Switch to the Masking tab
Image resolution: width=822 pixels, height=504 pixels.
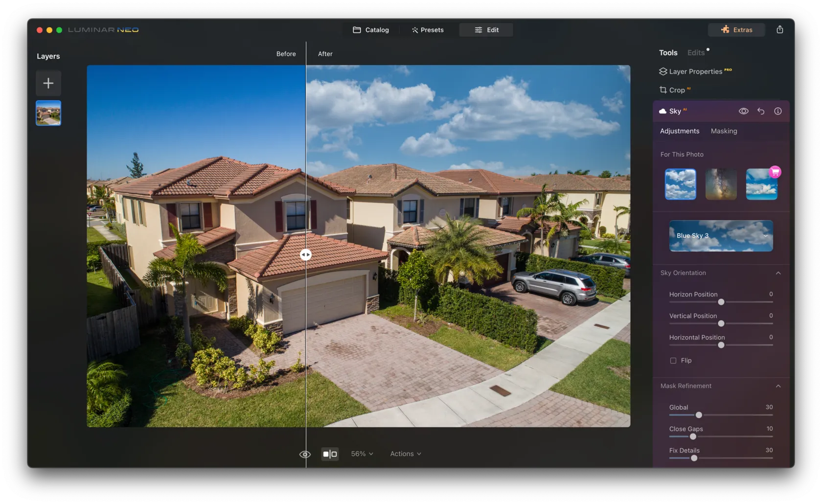(x=724, y=131)
